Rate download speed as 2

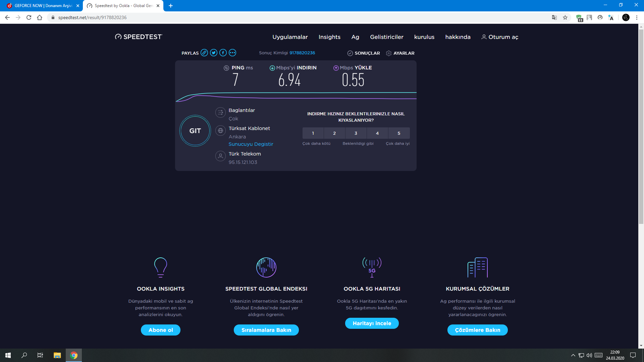point(334,133)
